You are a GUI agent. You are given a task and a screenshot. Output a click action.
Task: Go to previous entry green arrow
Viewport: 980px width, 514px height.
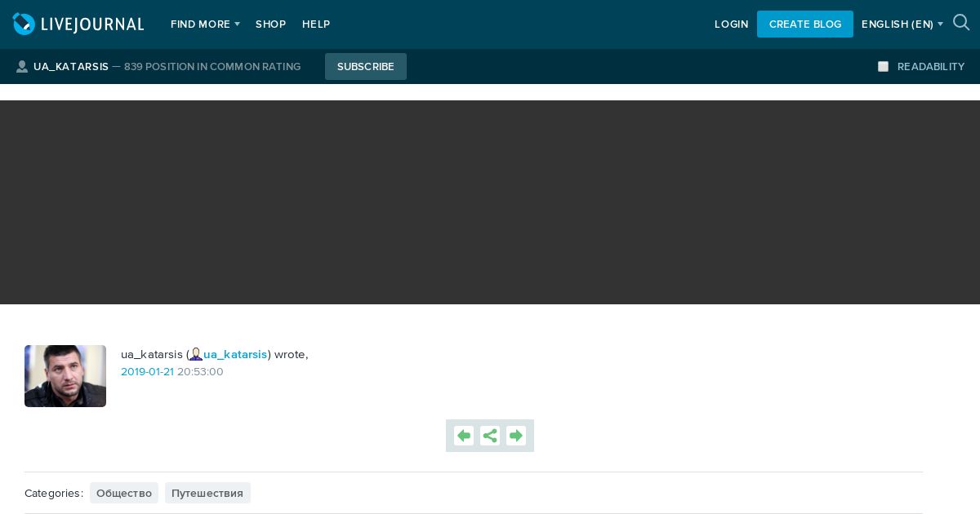[x=464, y=436]
